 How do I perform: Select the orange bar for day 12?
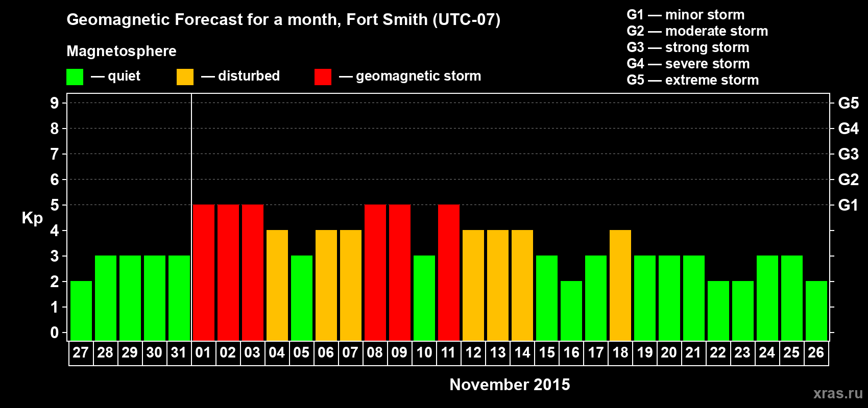click(x=473, y=286)
